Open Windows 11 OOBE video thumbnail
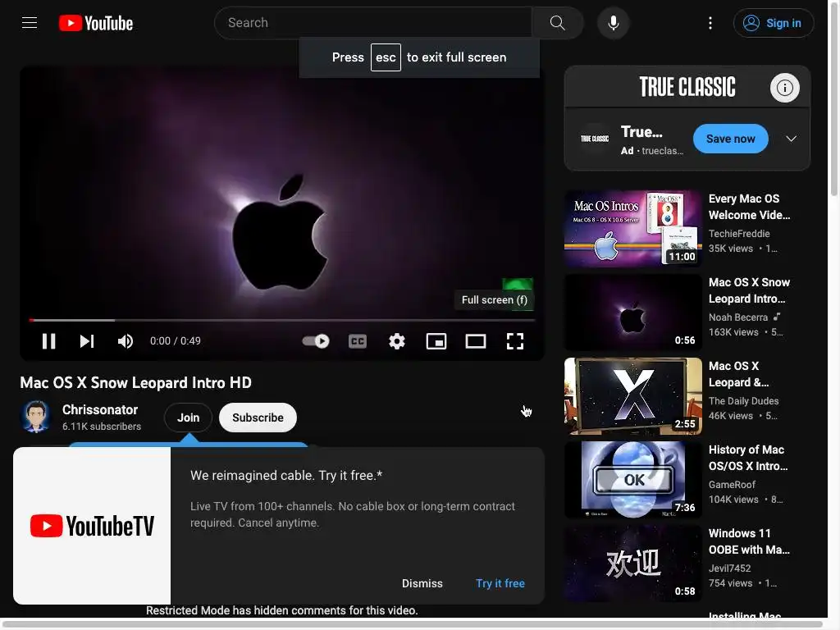 pos(633,563)
